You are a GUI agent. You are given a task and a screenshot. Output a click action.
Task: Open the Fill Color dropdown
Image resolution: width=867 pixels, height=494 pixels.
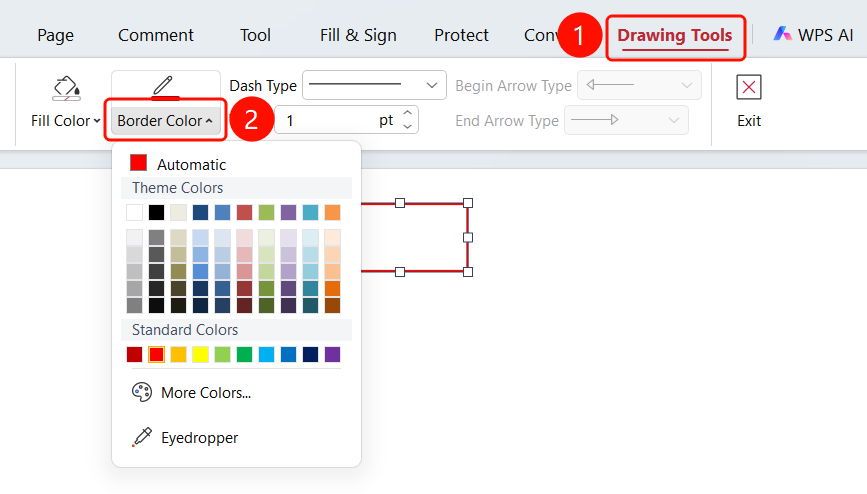coord(66,121)
